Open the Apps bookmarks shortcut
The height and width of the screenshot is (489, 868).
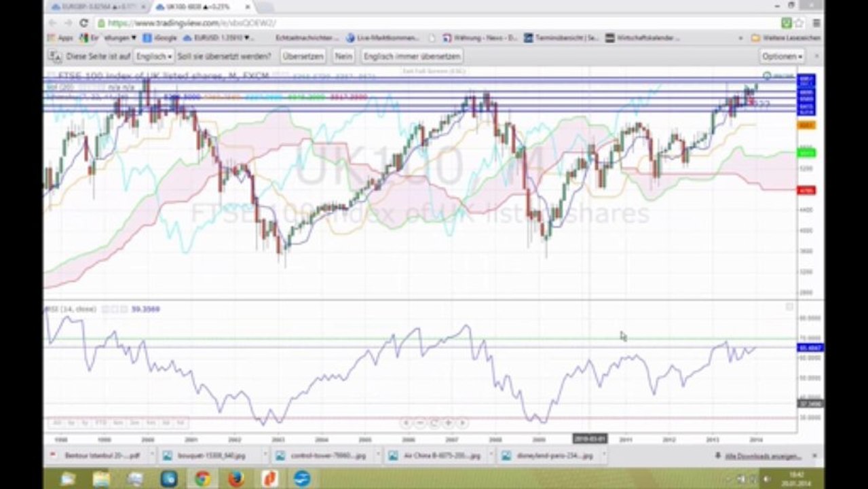point(60,38)
